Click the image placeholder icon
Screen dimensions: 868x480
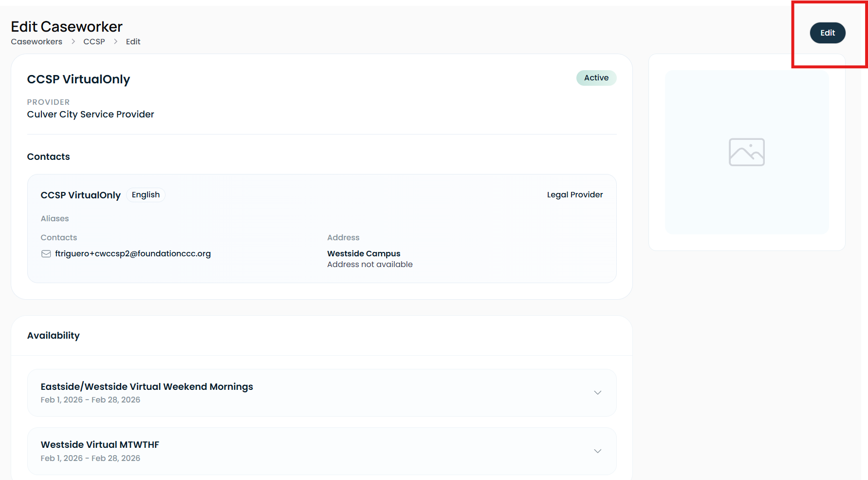point(747,152)
